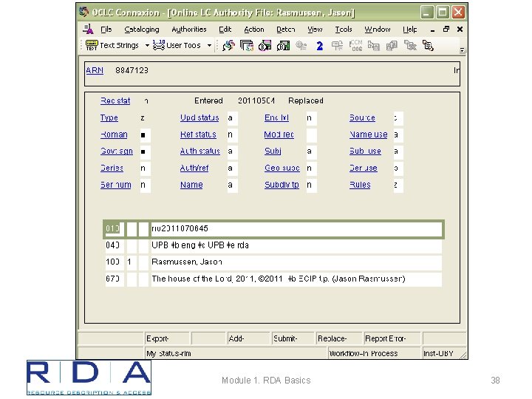Minimize the inner document window
This screenshot has width=532, height=399.
click(x=432, y=30)
